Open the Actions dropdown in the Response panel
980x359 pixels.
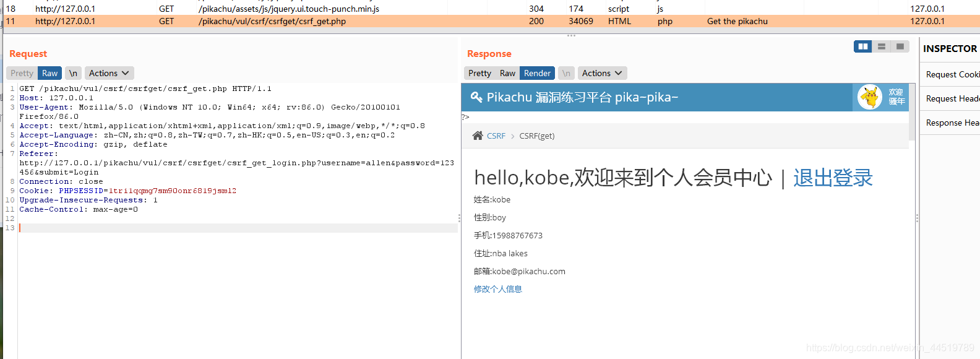coord(602,73)
